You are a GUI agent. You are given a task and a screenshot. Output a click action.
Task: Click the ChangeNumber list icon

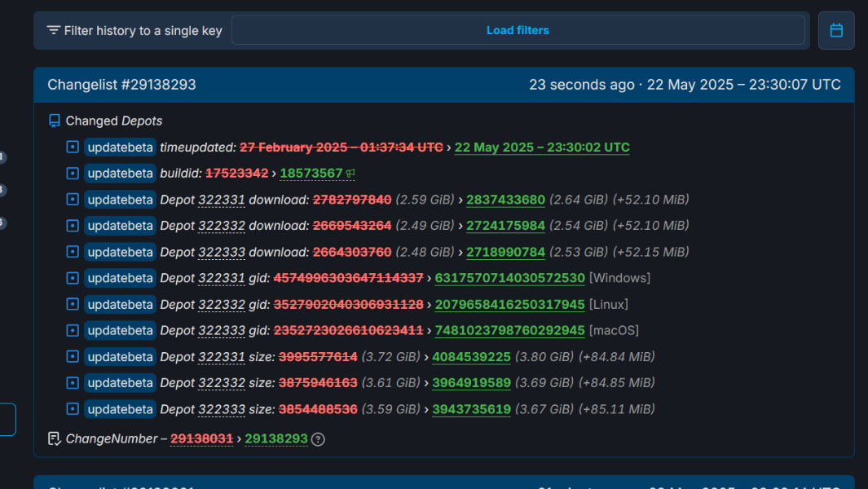[x=55, y=438]
